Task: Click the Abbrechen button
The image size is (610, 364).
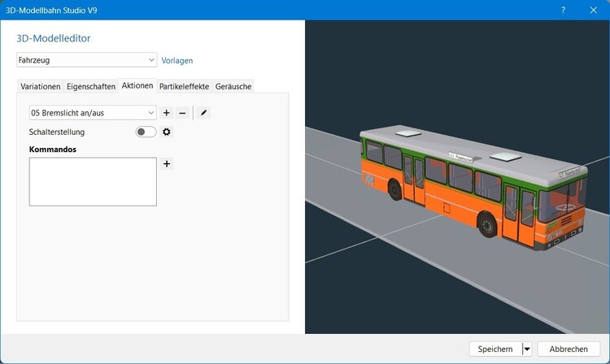Action: pos(569,349)
